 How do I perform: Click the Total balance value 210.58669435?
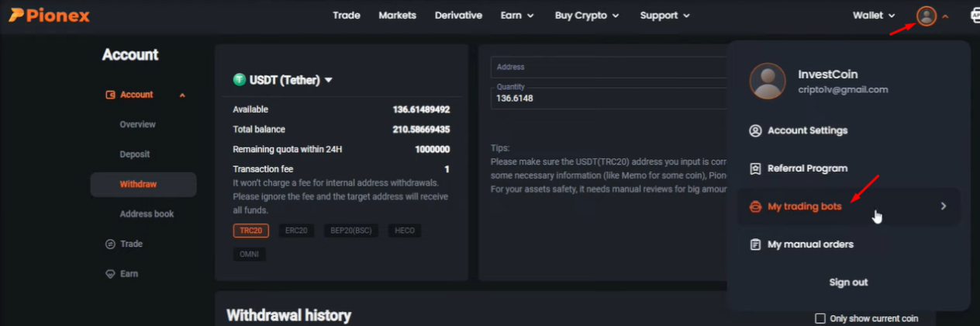tap(421, 130)
